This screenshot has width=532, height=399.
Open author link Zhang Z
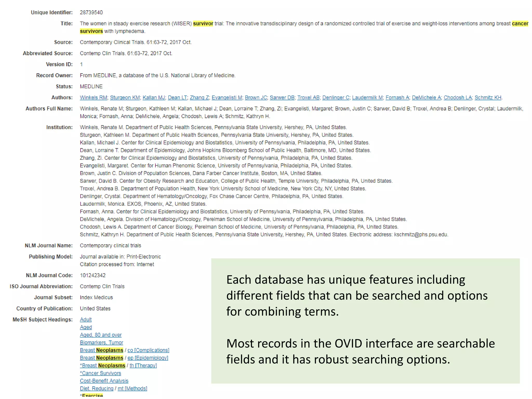tap(199, 97)
